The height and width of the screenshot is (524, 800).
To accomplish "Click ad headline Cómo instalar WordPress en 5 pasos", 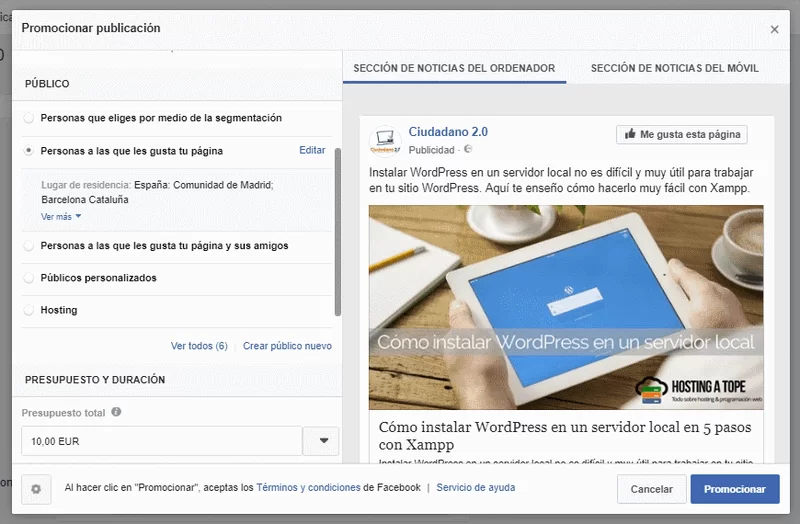I will click(x=565, y=435).
